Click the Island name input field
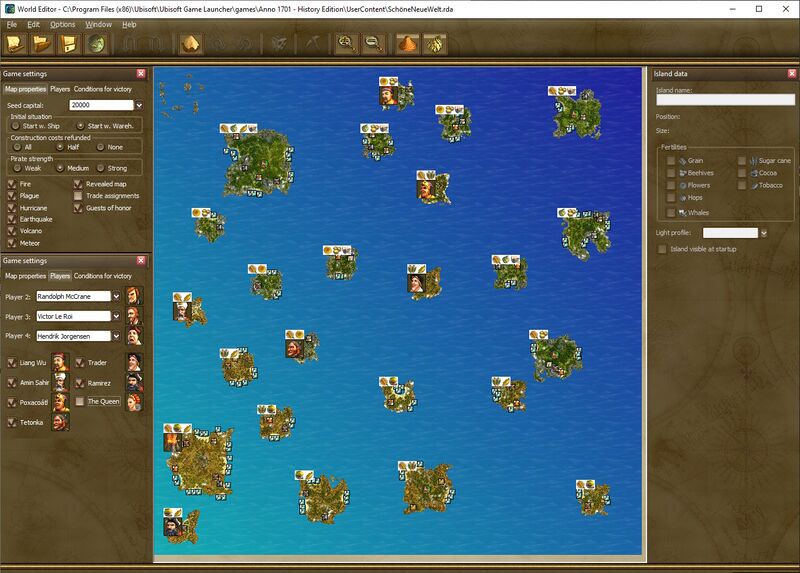The image size is (800, 573). pos(725,99)
